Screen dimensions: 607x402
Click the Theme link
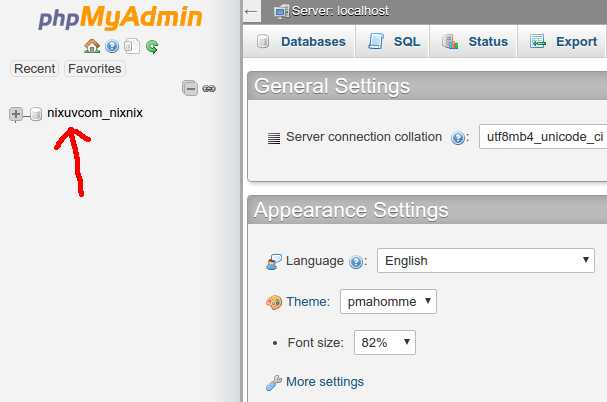coord(308,301)
